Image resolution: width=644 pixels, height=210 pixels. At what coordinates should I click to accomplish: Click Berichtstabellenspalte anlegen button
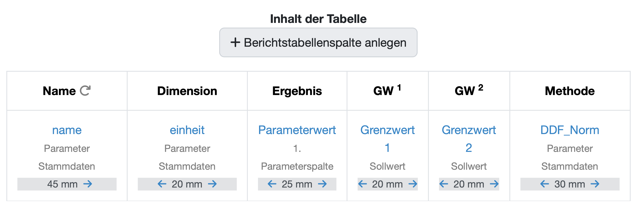(x=318, y=43)
